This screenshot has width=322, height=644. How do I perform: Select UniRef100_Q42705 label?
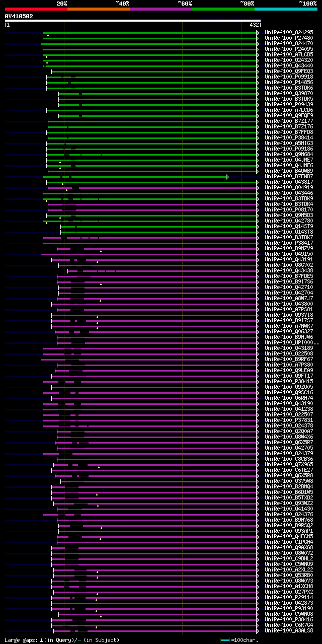pos(288,448)
